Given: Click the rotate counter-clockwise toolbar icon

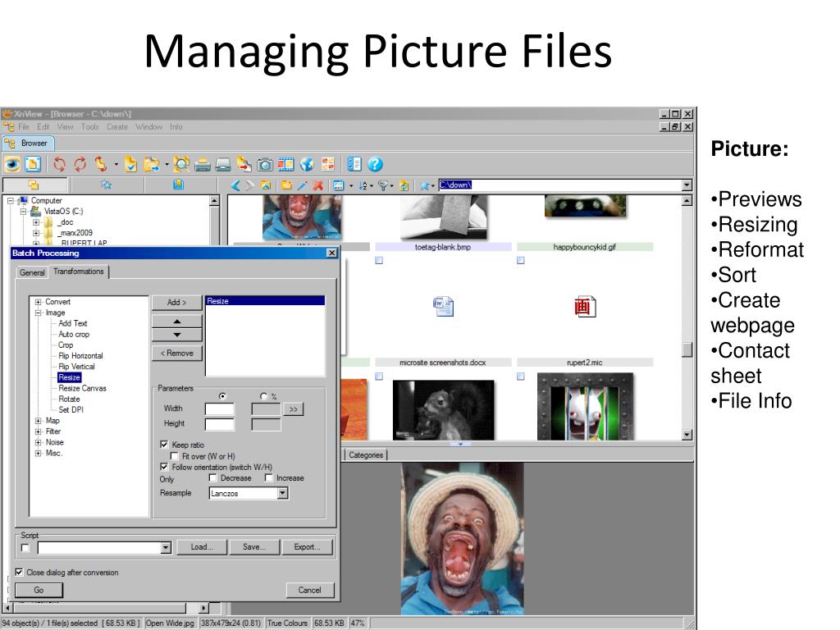Looking at the screenshot, I should 59,164.
